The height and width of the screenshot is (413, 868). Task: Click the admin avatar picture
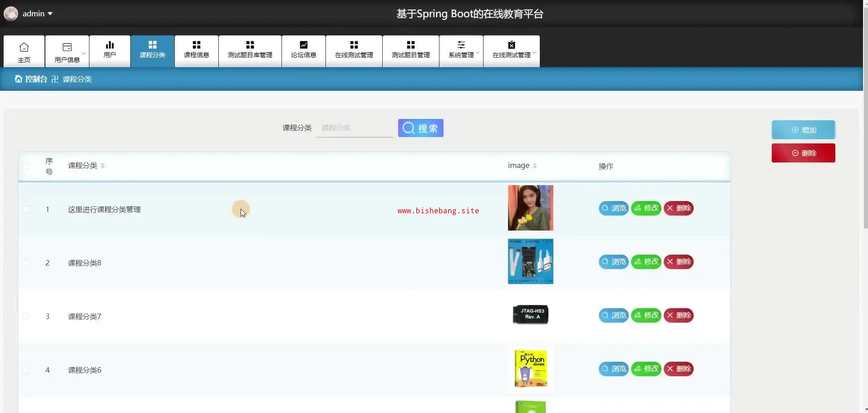11,14
